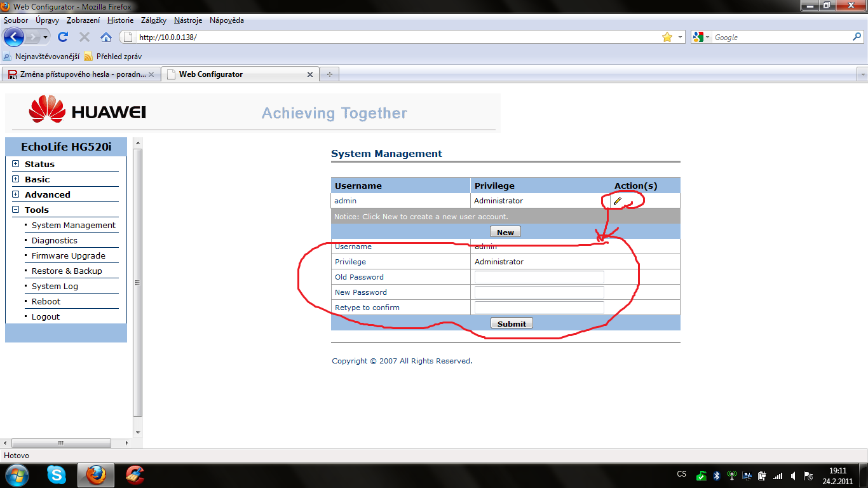Click the sidebar scroll down arrow
Image resolution: width=868 pixels, height=488 pixels.
138,433
